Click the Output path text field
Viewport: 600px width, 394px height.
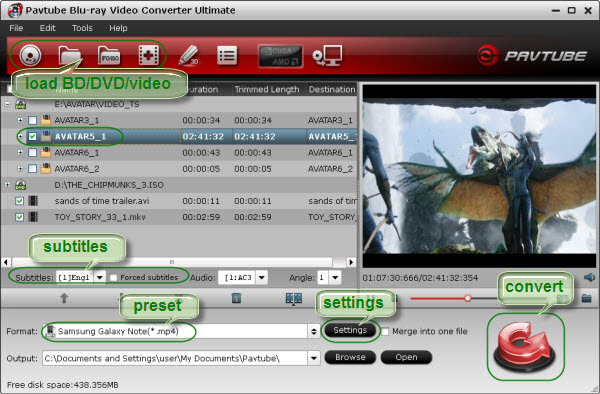[x=175, y=358]
